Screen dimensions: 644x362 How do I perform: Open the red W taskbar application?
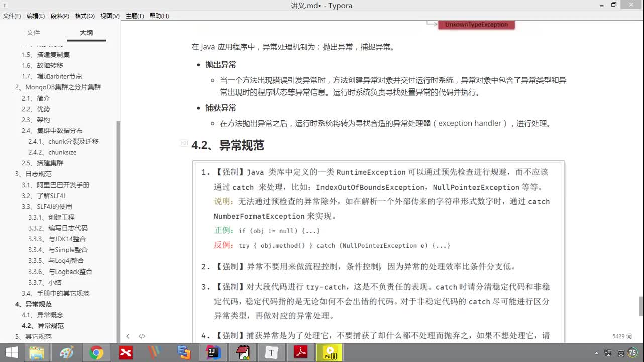155,353
